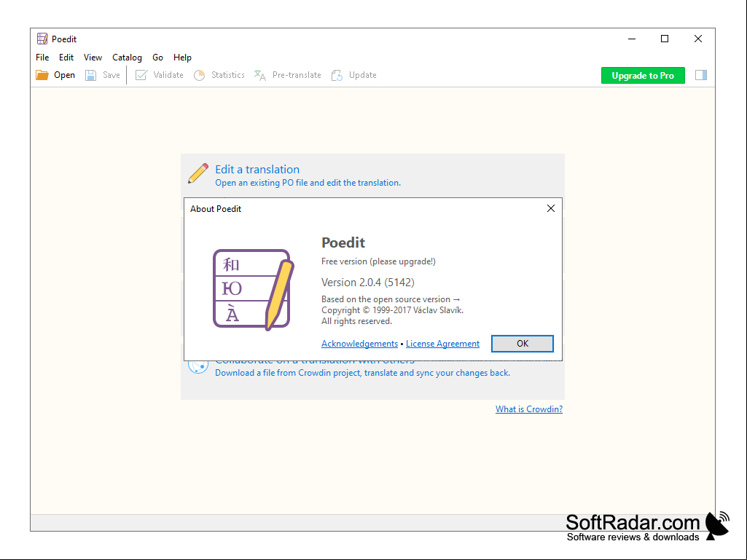Click the Poedit logo in About dialog
The image size is (747, 560).
253,290
